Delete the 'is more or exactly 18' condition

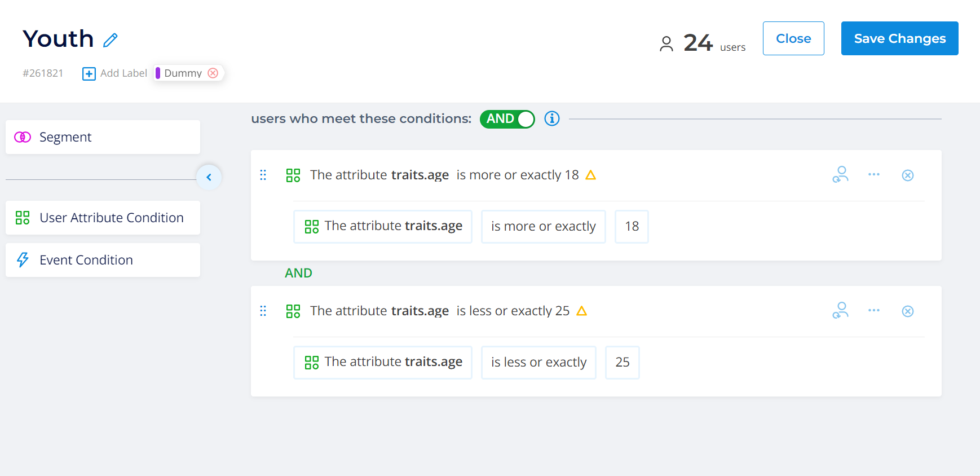pyautogui.click(x=908, y=175)
